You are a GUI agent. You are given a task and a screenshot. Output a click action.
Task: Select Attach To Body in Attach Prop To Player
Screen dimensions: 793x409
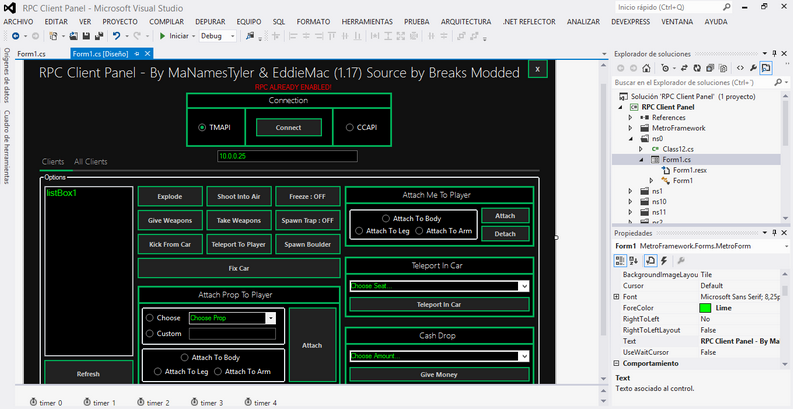185,357
